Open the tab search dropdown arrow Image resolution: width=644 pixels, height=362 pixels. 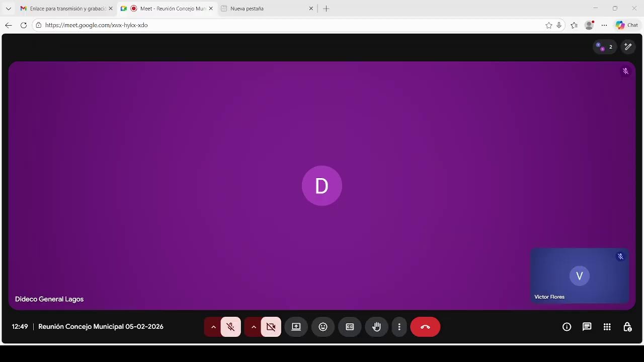pos(8,9)
